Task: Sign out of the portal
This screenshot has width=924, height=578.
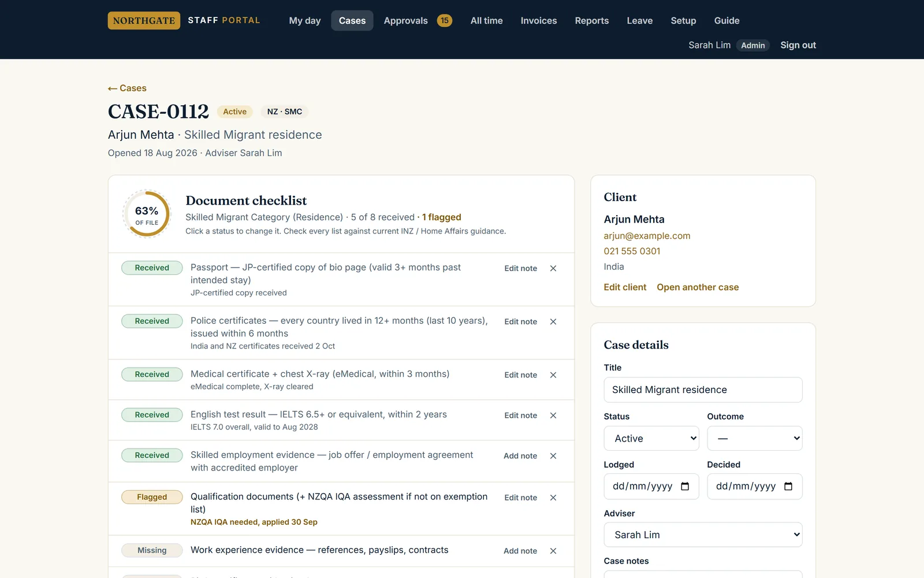Action: (x=798, y=45)
